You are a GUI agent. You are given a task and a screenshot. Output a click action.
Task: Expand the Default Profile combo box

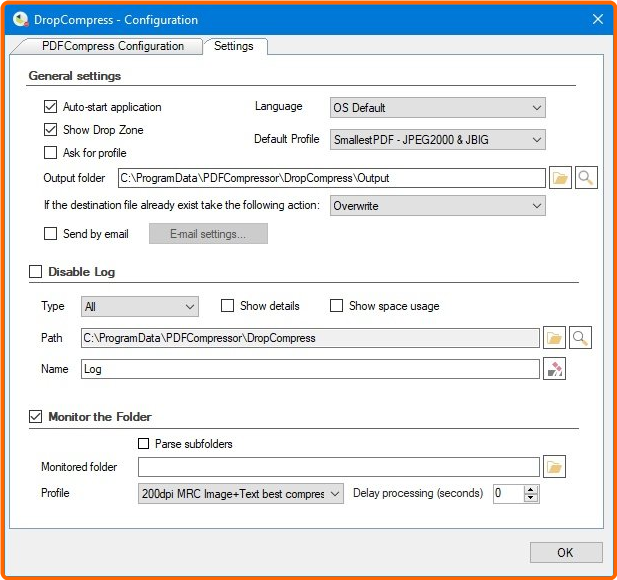pos(437,140)
